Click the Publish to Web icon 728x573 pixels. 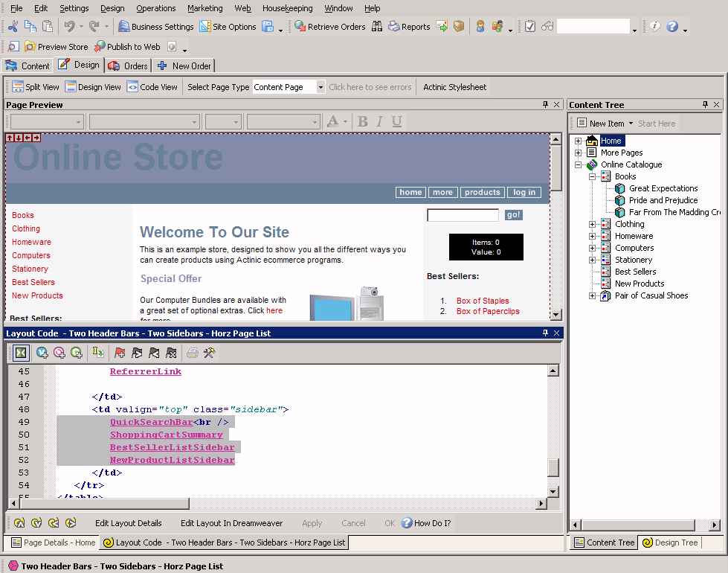pyautogui.click(x=100, y=46)
